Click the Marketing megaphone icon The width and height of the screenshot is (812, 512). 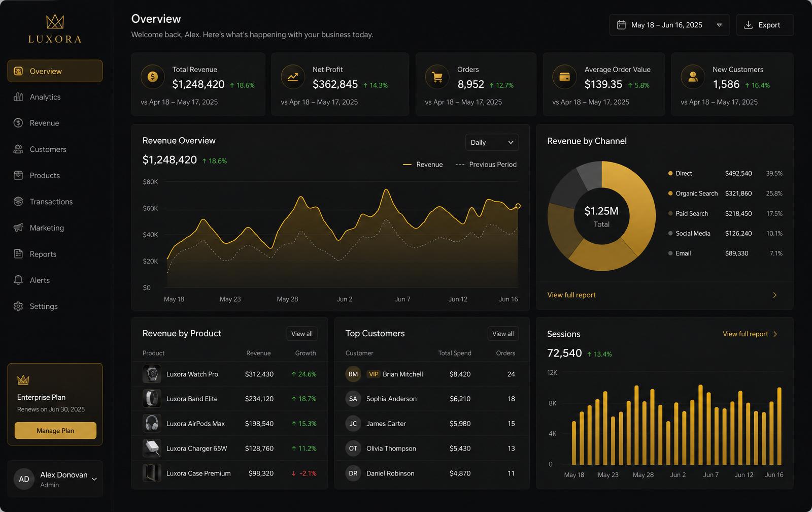click(x=18, y=228)
